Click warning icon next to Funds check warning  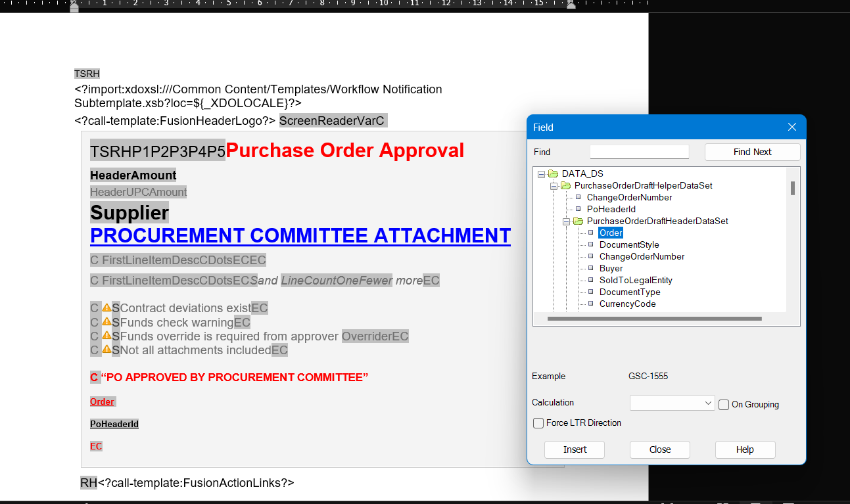pos(106,322)
